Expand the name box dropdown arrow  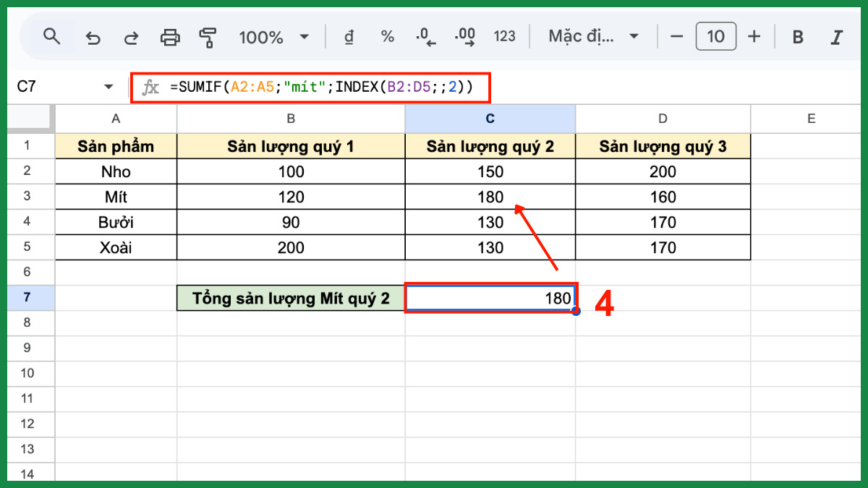tap(109, 87)
